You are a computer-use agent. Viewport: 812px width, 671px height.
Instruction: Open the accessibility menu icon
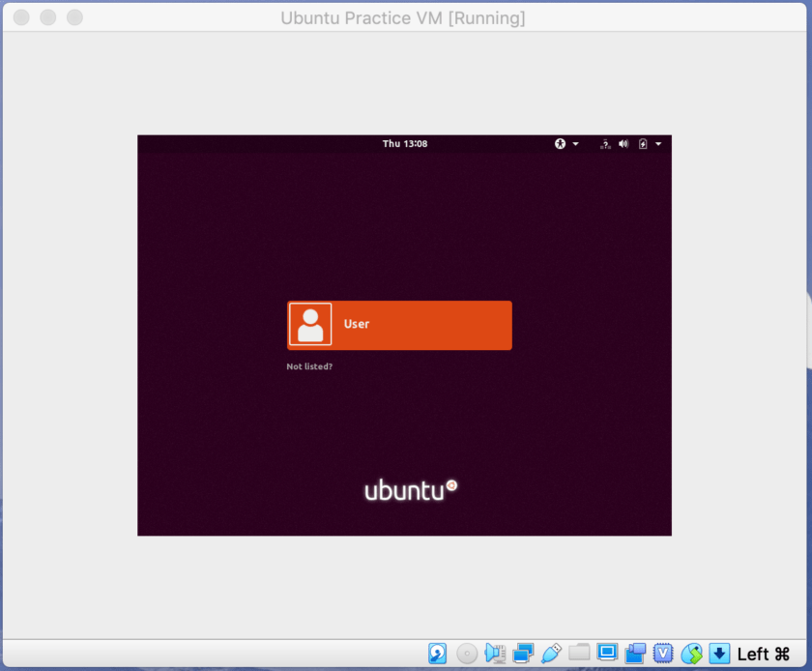[x=560, y=143]
